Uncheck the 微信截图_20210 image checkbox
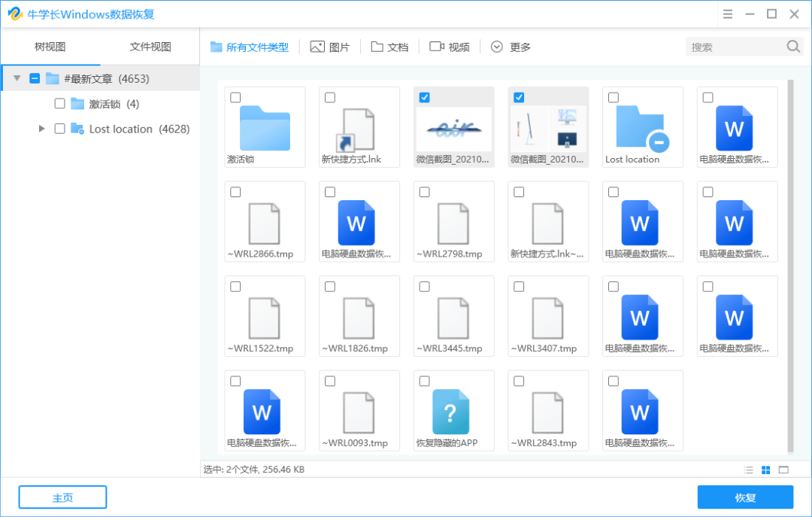This screenshot has width=812, height=517. (425, 96)
